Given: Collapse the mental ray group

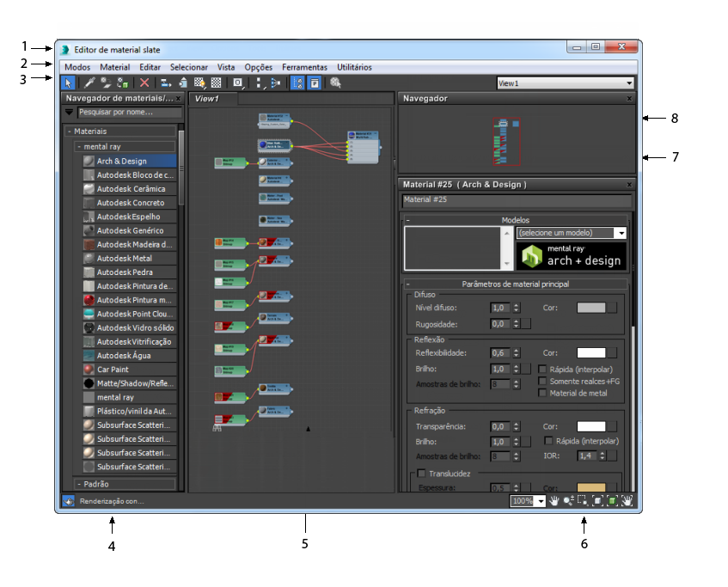Looking at the screenshot, I should (79, 147).
